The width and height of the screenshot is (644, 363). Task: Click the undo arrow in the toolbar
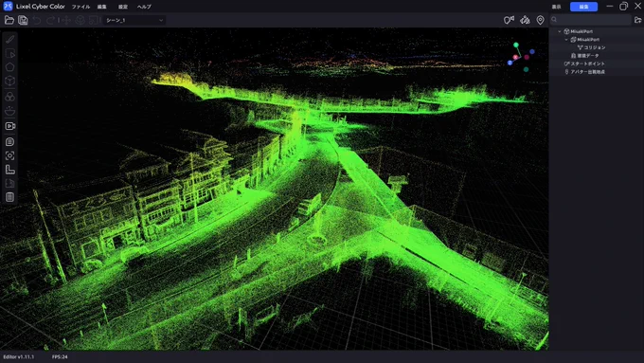click(37, 20)
